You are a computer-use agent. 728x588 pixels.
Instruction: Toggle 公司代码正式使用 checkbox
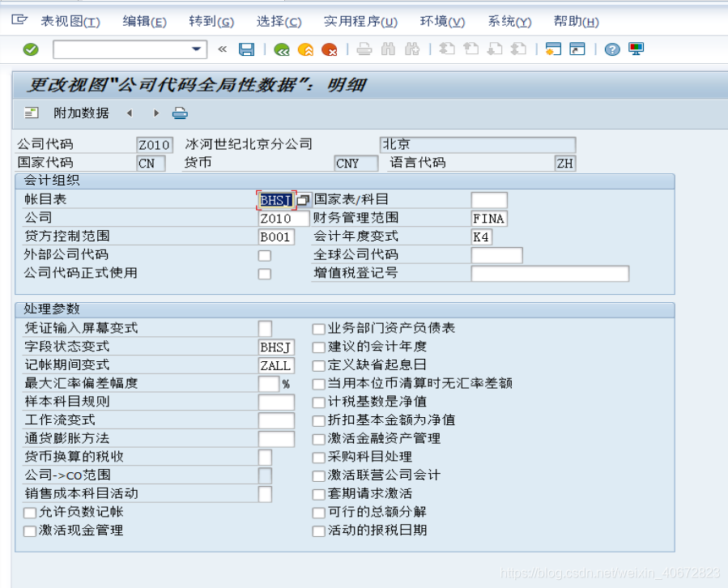(265, 274)
